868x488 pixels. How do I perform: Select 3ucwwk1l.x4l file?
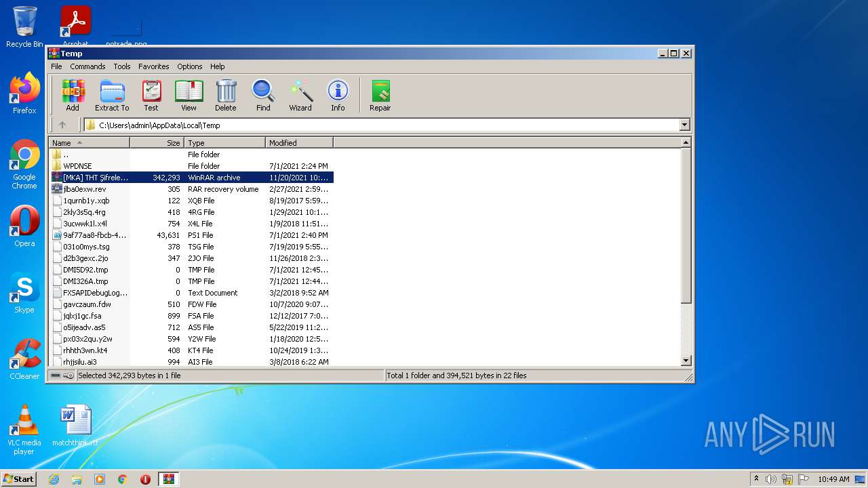click(191, 224)
